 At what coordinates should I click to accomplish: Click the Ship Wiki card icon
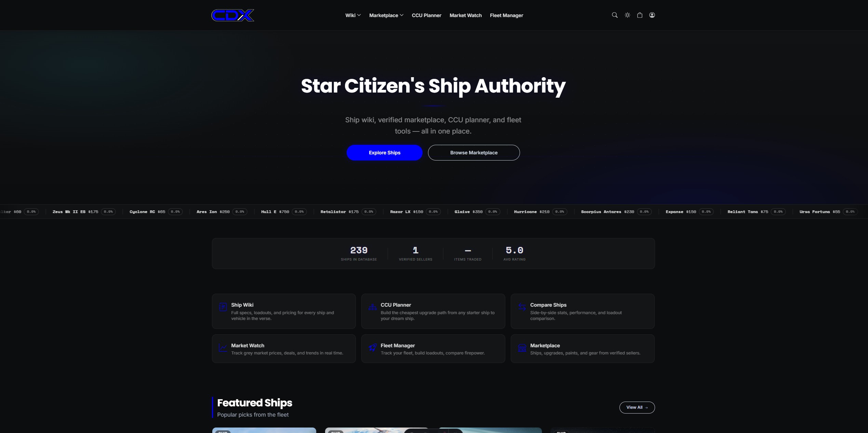(223, 307)
